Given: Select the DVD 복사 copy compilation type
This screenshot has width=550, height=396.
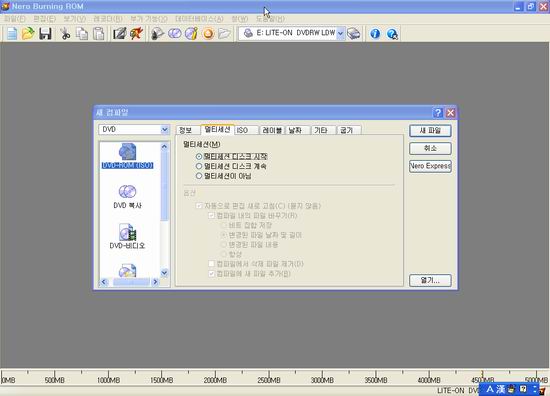Looking at the screenshot, I should click(127, 196).
